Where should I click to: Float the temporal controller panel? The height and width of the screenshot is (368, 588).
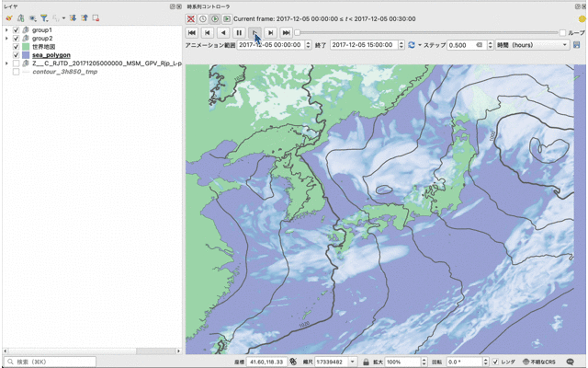point(577,6)
